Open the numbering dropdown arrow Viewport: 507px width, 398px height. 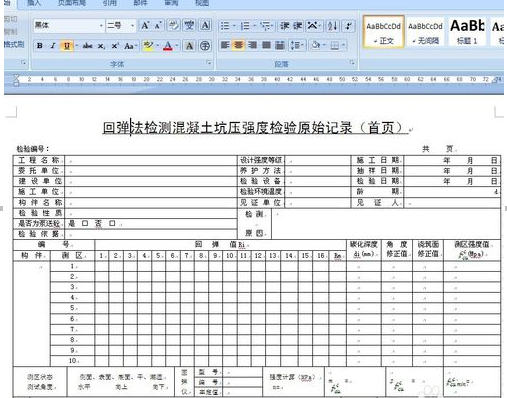(x=254, y=26)
